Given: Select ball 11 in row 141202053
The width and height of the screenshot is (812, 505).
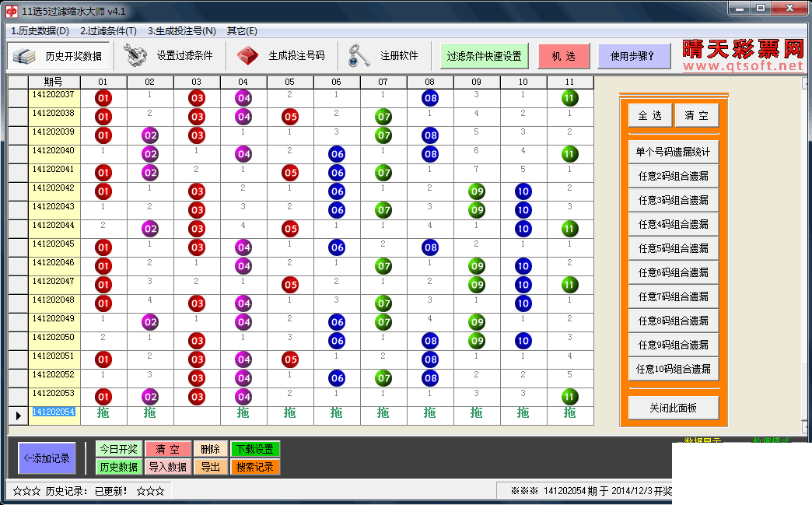Looking at the screenshot, I should (569, 397).
